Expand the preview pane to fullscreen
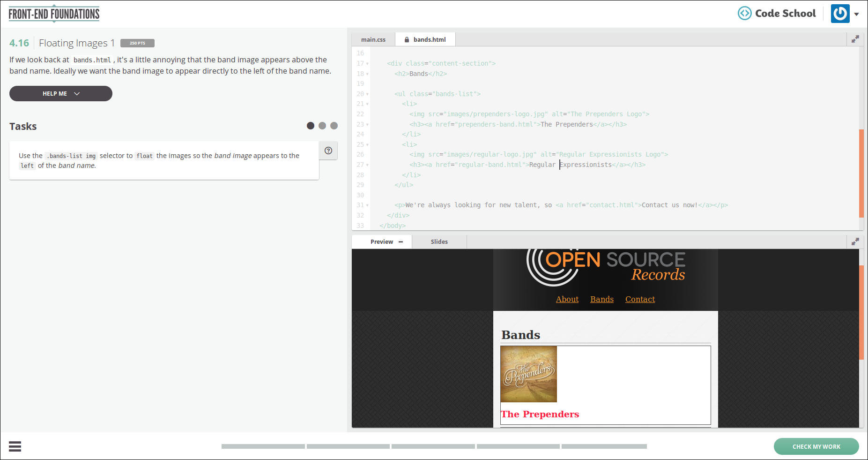Screen dimensions: 868x460 [855, 241]
